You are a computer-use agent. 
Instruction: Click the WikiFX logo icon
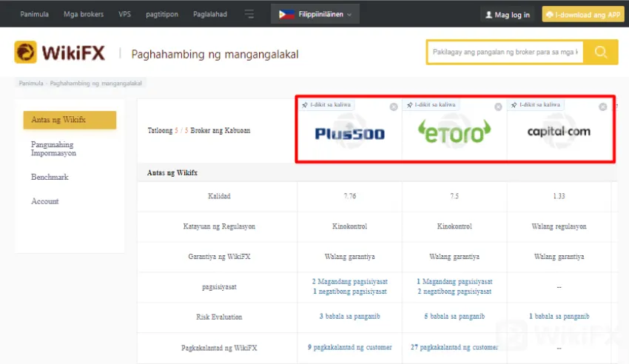pos(25,53)
